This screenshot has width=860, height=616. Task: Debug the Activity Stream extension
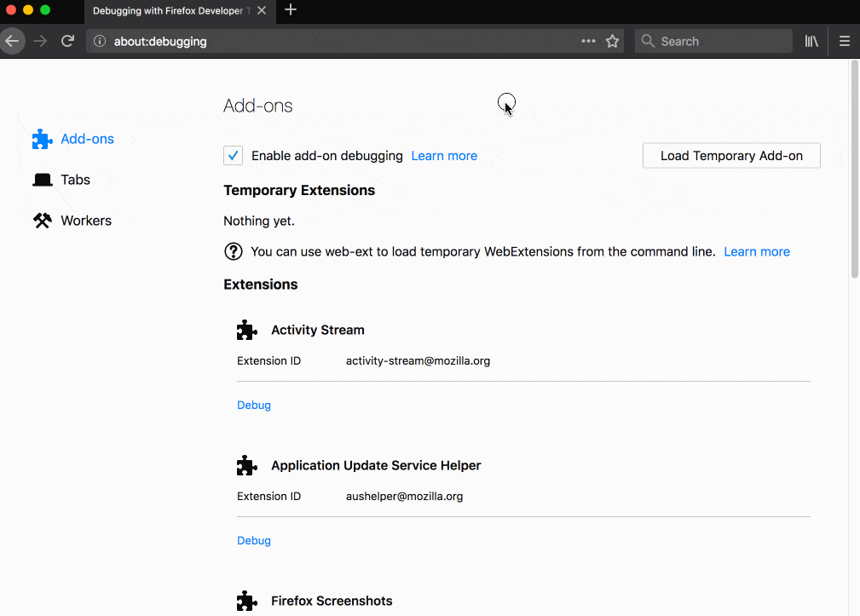[254, 406]
